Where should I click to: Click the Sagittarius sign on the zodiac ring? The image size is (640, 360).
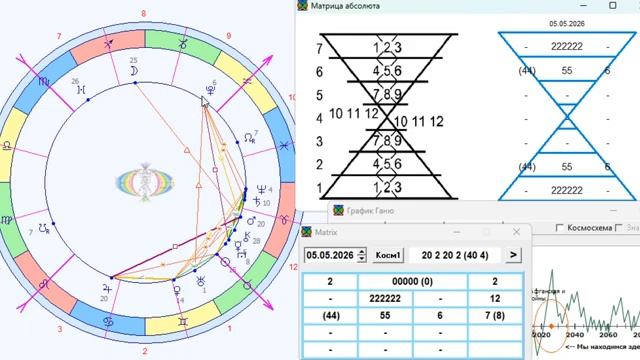coord(109,44)
